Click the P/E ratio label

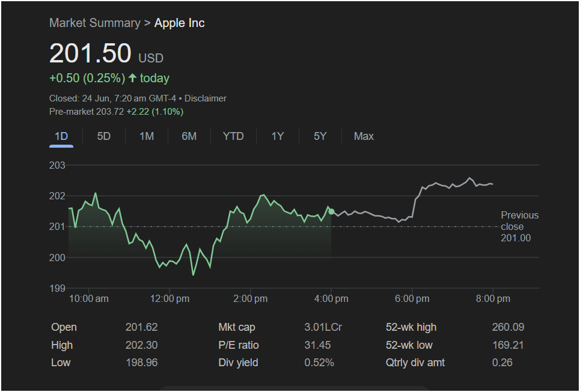point(239,345)
